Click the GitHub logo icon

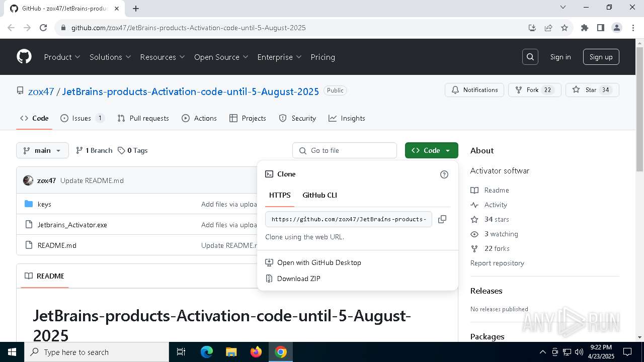tap(24, 57)
